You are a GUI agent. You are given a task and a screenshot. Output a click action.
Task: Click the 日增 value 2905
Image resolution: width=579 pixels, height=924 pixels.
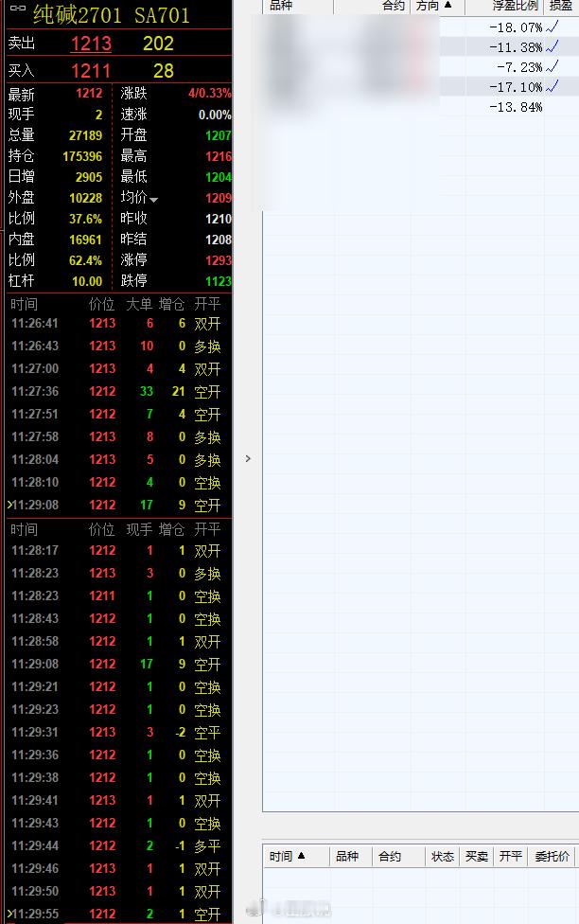[89, 177]
